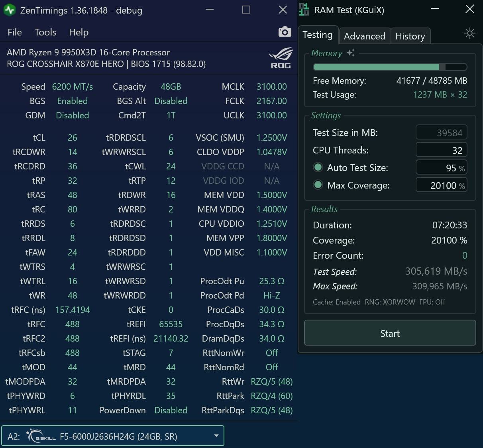
Task: Click the Speed value 6200 MT/s
Action: 73,86
